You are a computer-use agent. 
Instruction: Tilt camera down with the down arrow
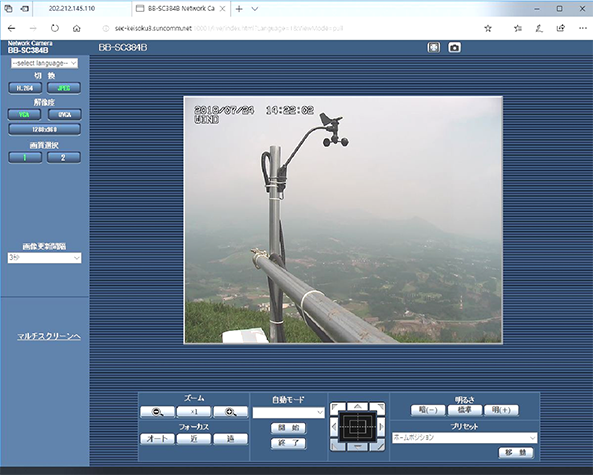[x=358, y=447]
